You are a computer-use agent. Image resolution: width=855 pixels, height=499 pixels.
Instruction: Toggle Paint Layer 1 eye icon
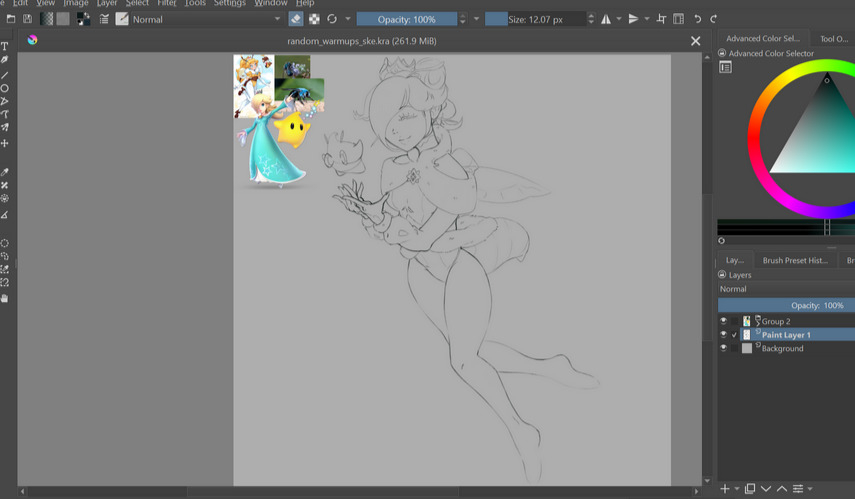[723, 335]
